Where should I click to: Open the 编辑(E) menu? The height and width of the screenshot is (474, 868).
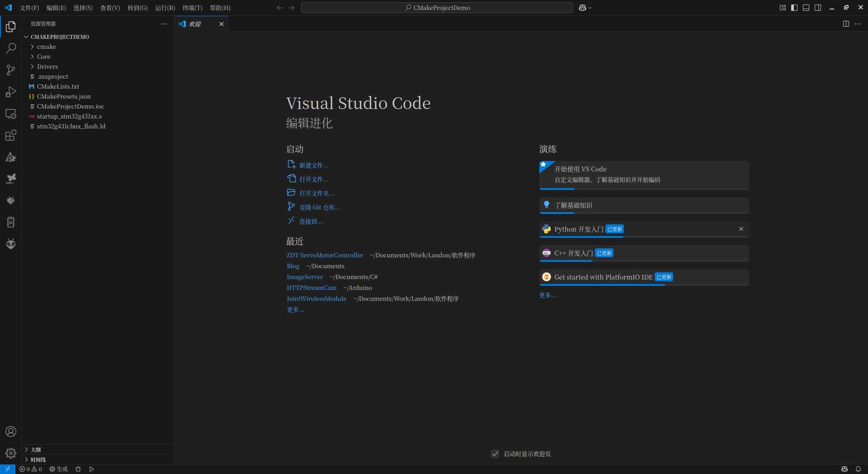point(56,8)
